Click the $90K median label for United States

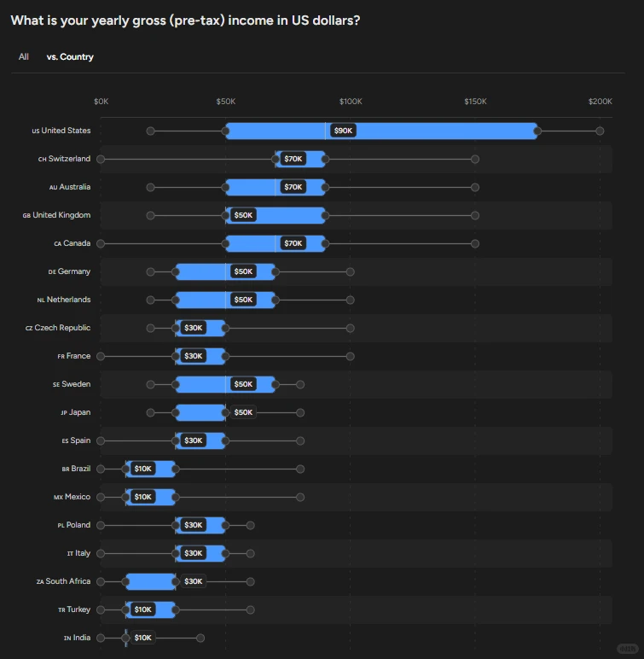pyautogui.click(x=343, y=131)
